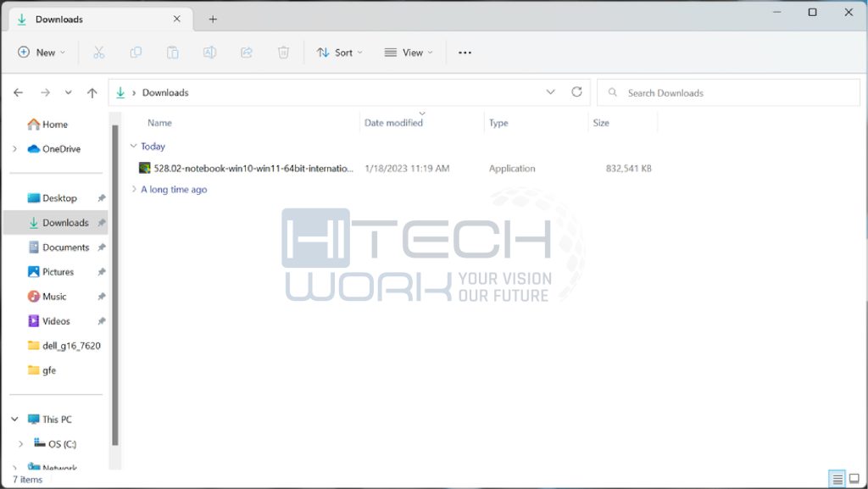Open recent locations chevron dropdown

tap(68, 92)
